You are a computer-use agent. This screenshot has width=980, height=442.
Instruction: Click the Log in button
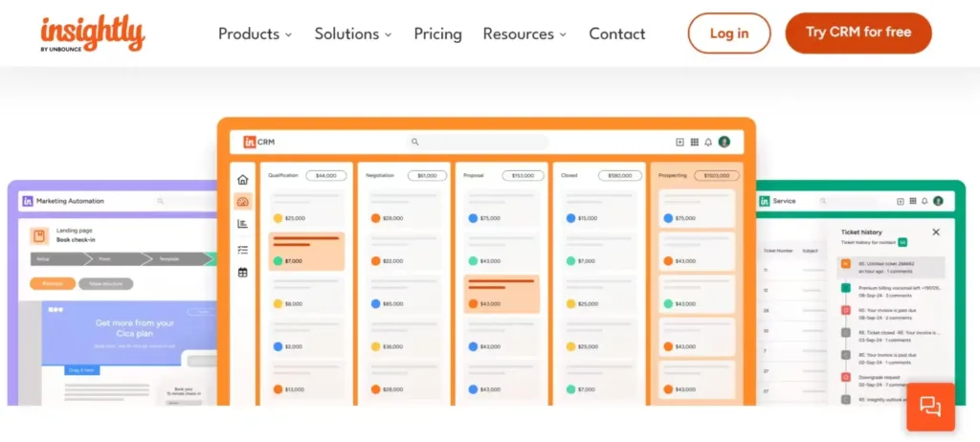(728, 33)
